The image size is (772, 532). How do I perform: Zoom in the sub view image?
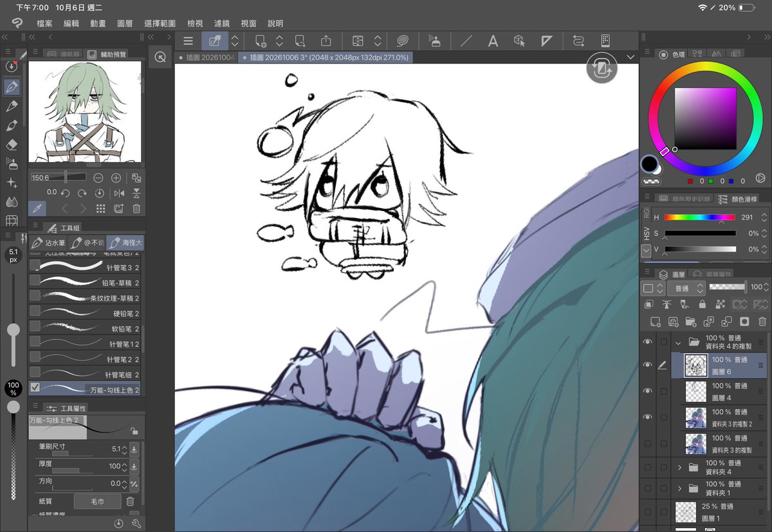pos(116,178)
